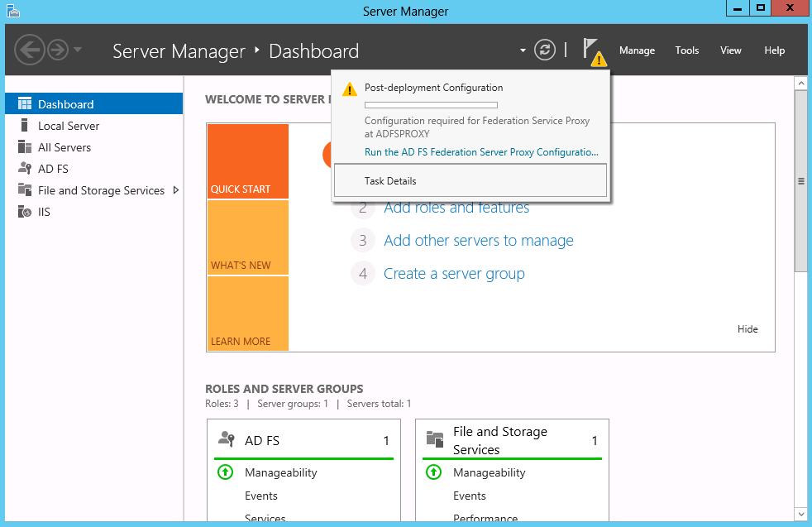Click the 'Servers total: 1' summary text
The height and width of the screenshot is (527, 812).
coord(379,404)
